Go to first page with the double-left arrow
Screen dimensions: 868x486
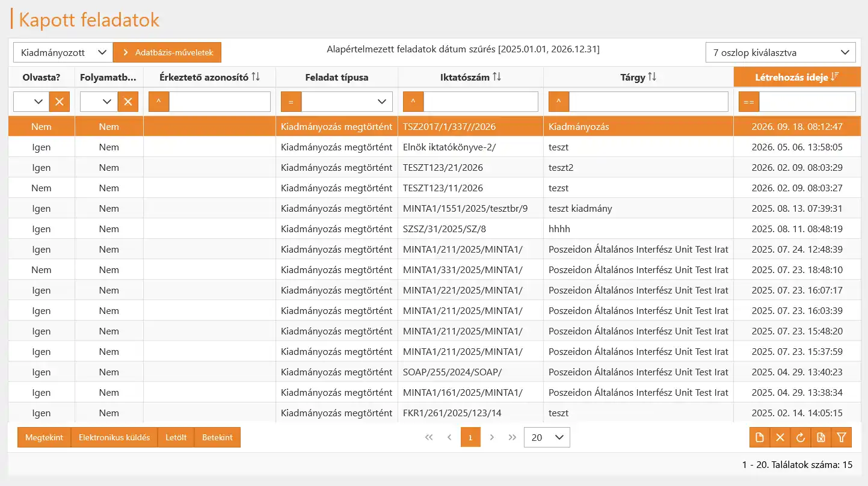(429, 437)
